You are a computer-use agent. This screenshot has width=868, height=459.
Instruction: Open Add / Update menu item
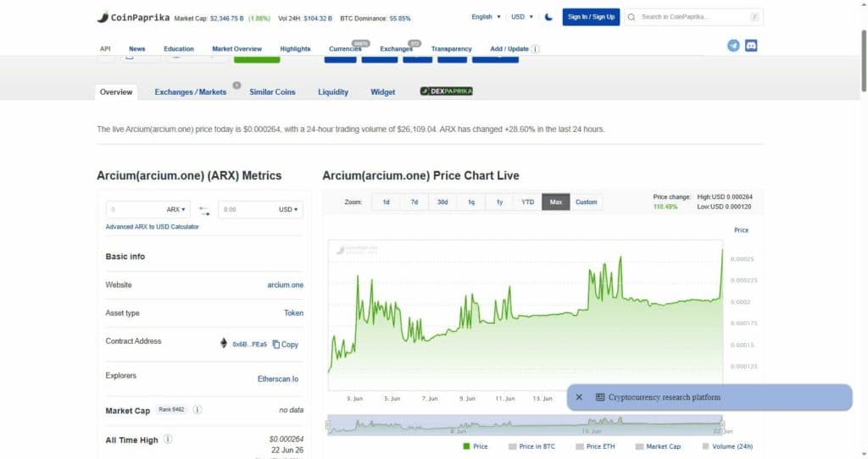(509, 48)
